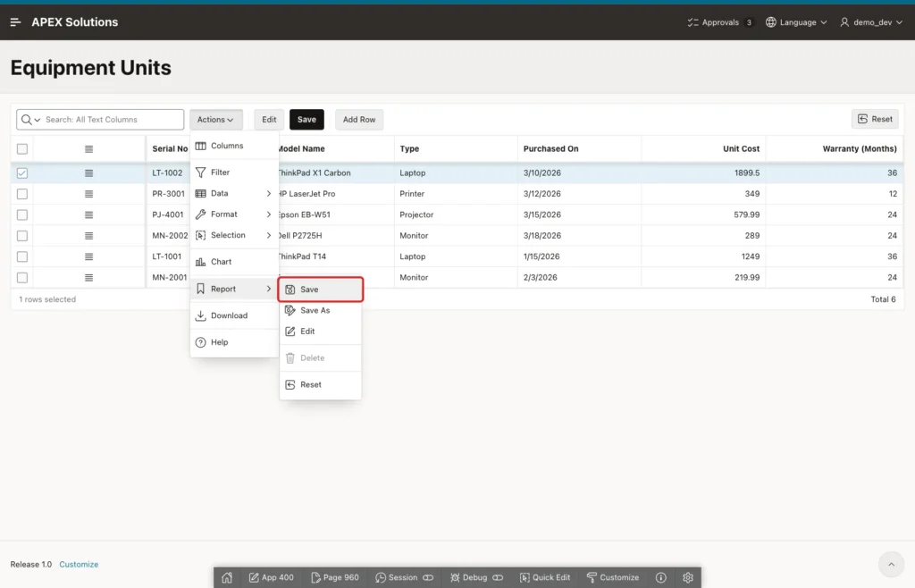Check the PR-3001 row checkbox
Screen dimensions: 915x588
click(22, 194)
